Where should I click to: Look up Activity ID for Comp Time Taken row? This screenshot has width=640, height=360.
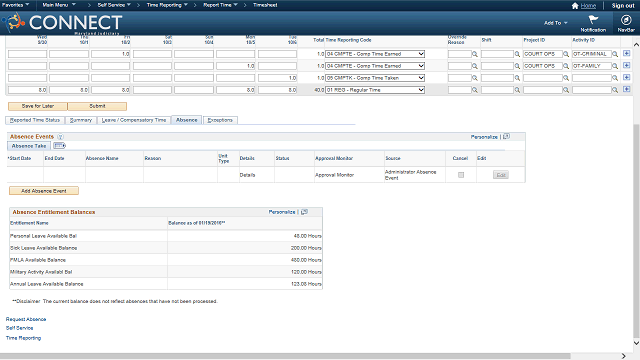pyautogui.click(x=615, y=78)
